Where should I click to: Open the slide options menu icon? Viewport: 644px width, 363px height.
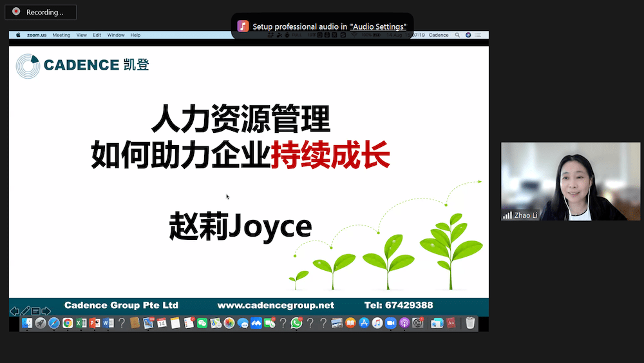(x=36, y=311)
